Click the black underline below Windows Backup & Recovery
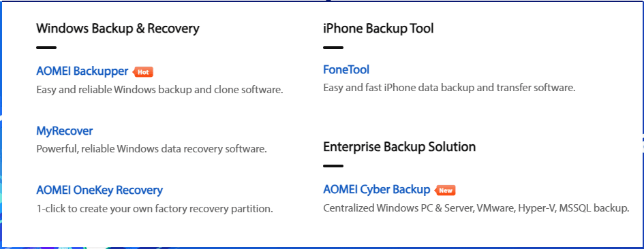 [x=46, y=48]
